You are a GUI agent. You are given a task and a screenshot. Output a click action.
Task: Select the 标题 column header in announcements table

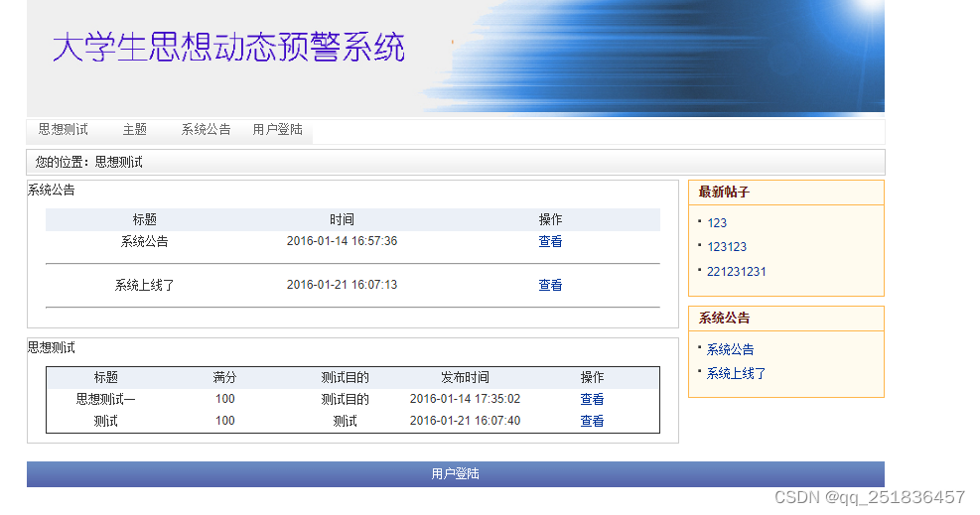144,219
